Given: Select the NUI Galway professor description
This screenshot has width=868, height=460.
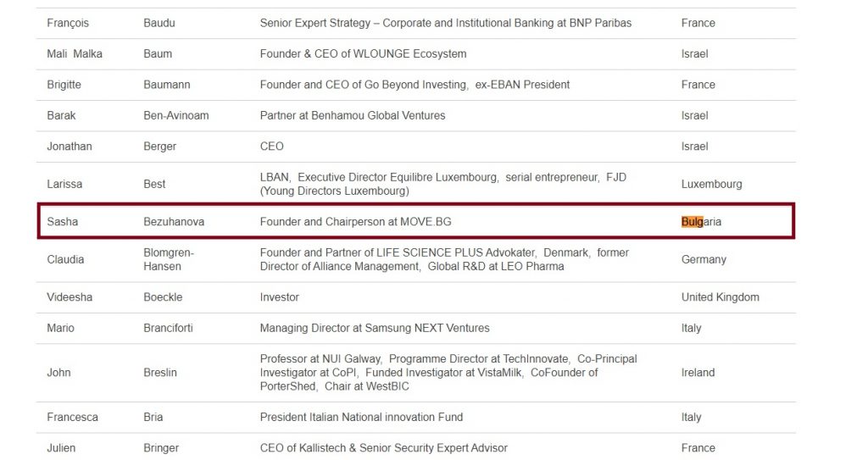Looking at the screenshot, I should pyautogui.click(x=448, y=373).
